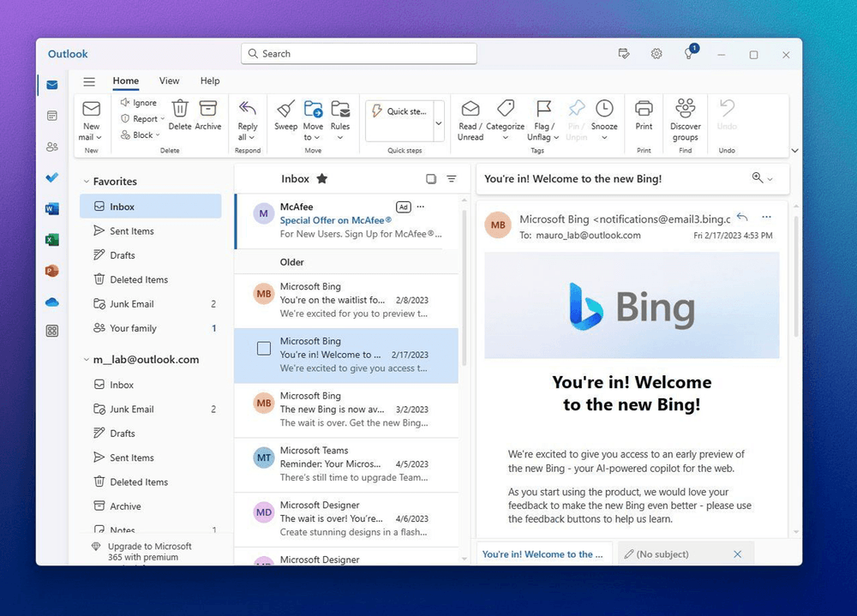857x616 pixels.
Task: Click Discover groups icon
Action: (x=685, y=110)
